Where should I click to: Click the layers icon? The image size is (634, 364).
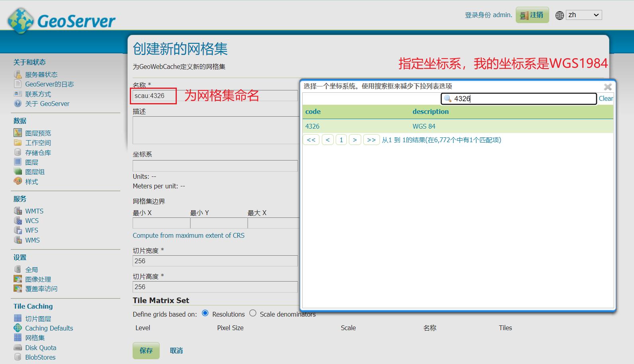pyautogui.click(x=18, y=162)
